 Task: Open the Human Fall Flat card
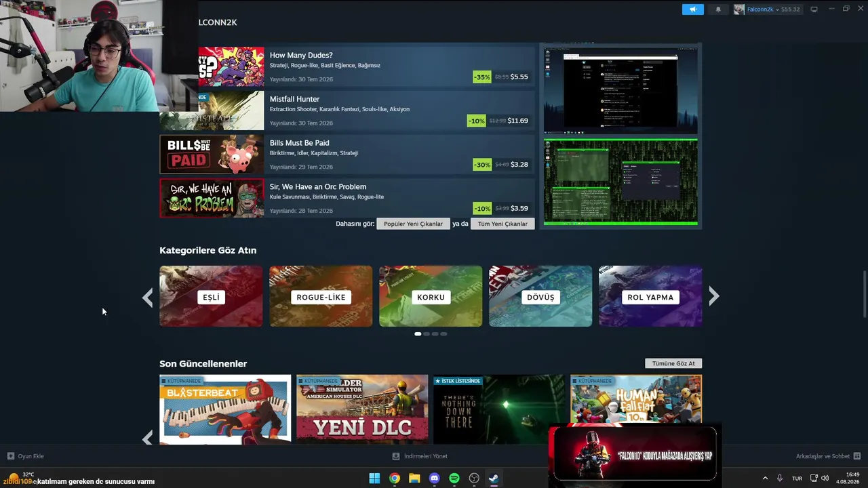coord(636,400)
